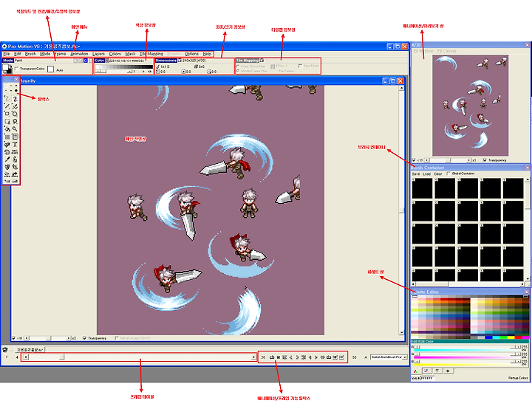
Task: Select the dotted freehand draw tool
Action: 7,99
